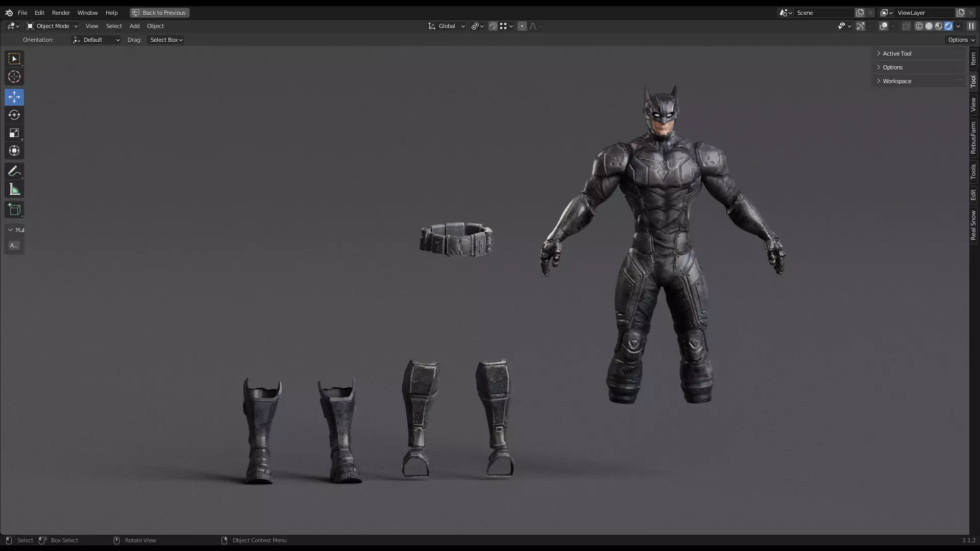Open Global transform orientation dropdown
The width and height of the screenshot is (980, 551).
pyautogui.click(x=446, y=26)
